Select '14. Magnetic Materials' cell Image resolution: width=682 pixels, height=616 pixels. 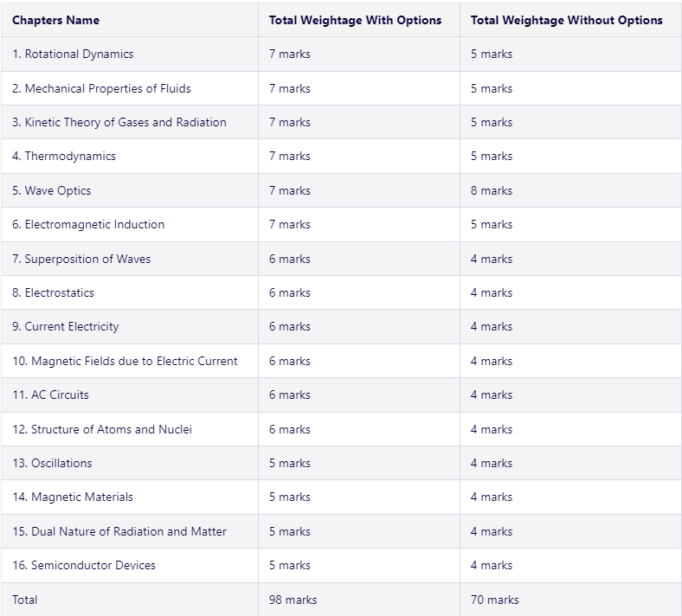tap(73, 497)
